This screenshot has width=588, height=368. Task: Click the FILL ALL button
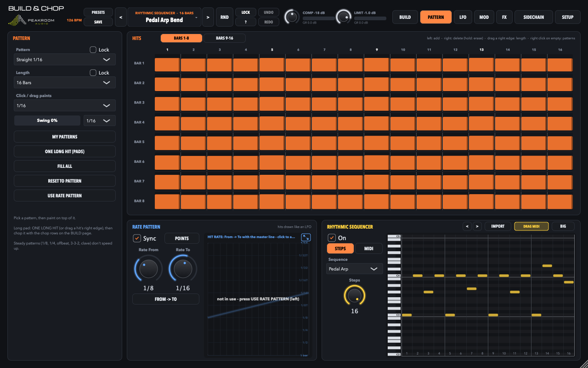point(65,166)
